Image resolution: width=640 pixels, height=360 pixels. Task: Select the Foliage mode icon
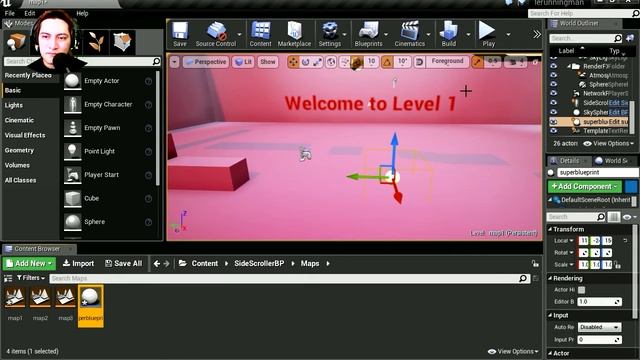[96, 42]
